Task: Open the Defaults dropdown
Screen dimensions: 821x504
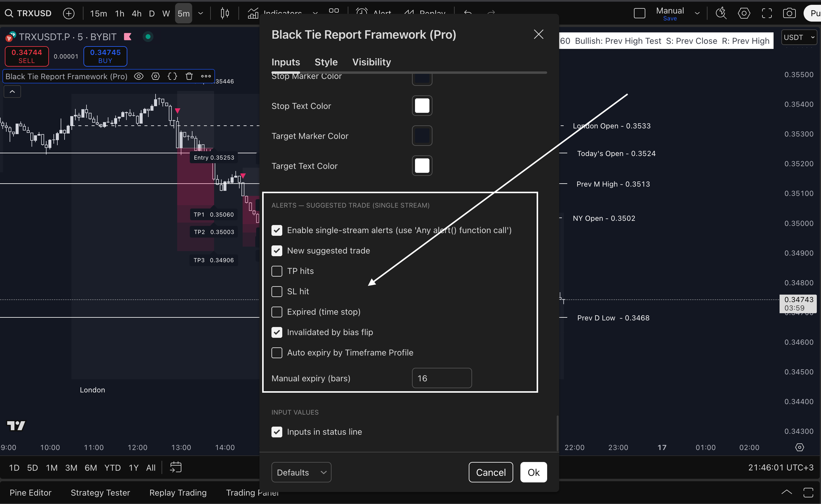Action: point(301,472)
